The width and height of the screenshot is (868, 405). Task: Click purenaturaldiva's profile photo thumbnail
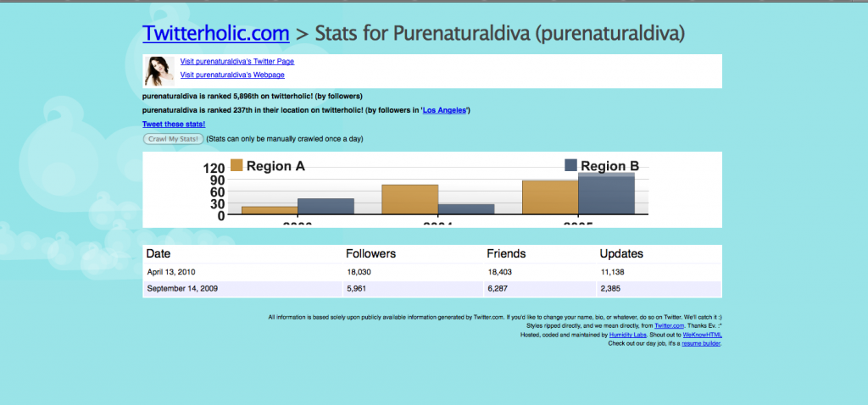(159, 71)
